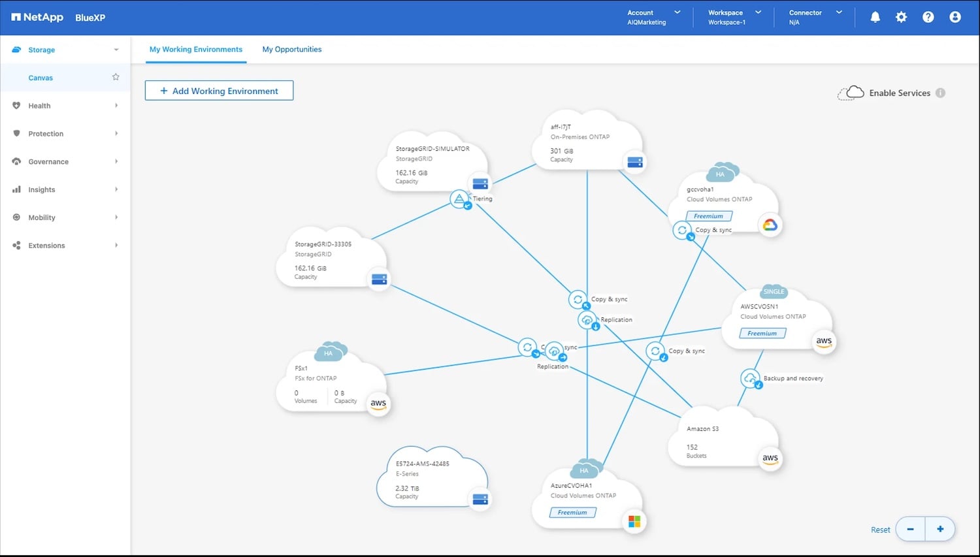
Task: Click the Backup and recovery icon
Action: [x=751, y=379]
